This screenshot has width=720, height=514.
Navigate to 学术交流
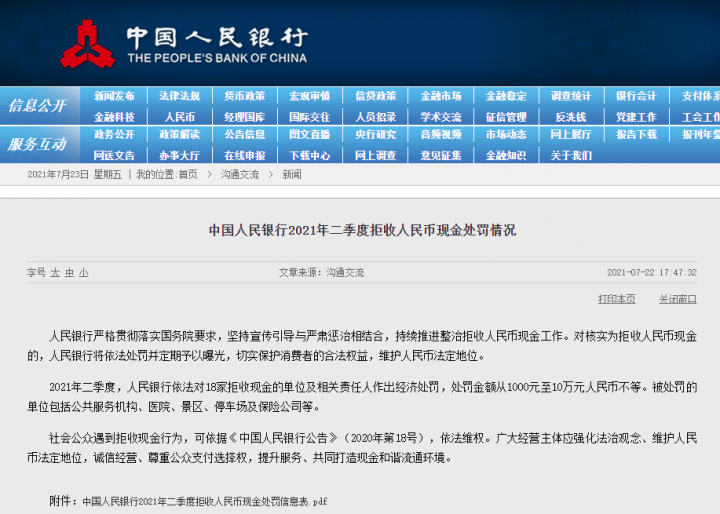441,117
